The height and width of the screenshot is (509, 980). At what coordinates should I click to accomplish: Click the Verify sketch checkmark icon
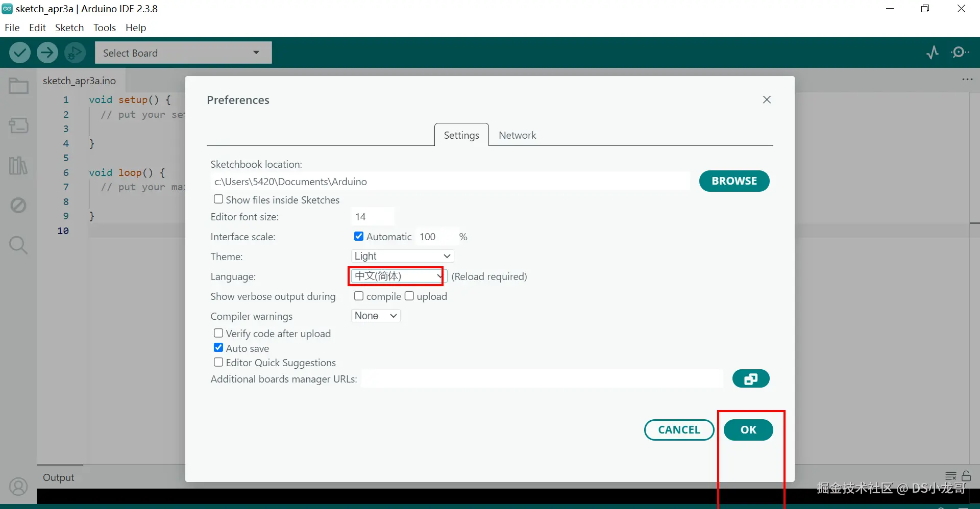tap(20, 53)
